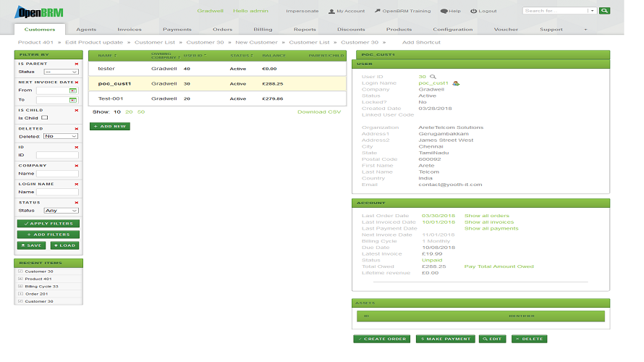Click Apply Filters button
Viewport: 644px width, 362px height.
[x=48, y=224]
